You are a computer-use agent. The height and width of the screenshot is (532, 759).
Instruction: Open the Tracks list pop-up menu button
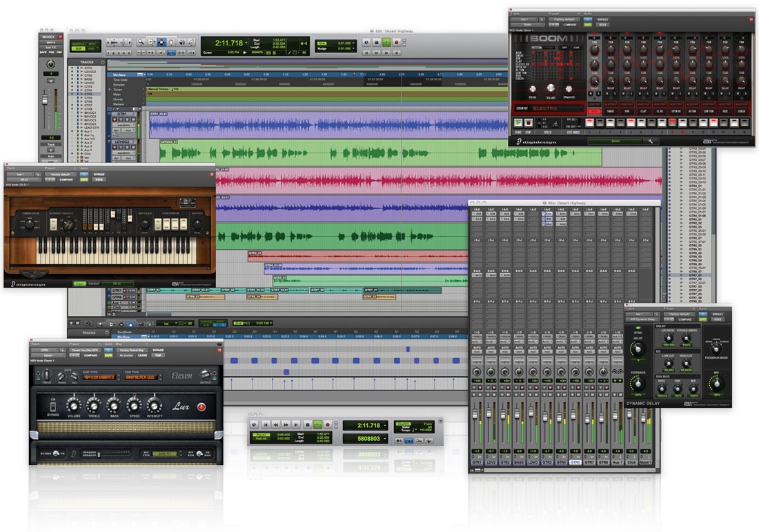click(103, 62)
